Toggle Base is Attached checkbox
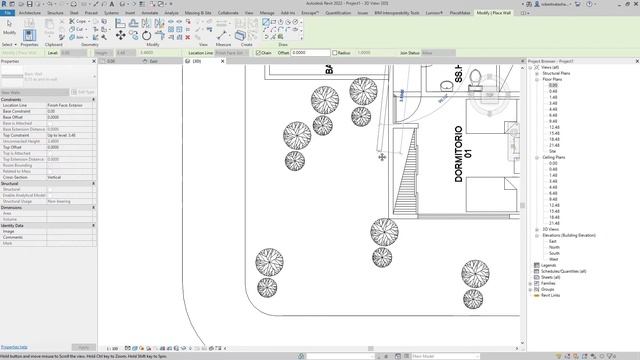This screenshot has width=640, height=360. click(50, 123)
